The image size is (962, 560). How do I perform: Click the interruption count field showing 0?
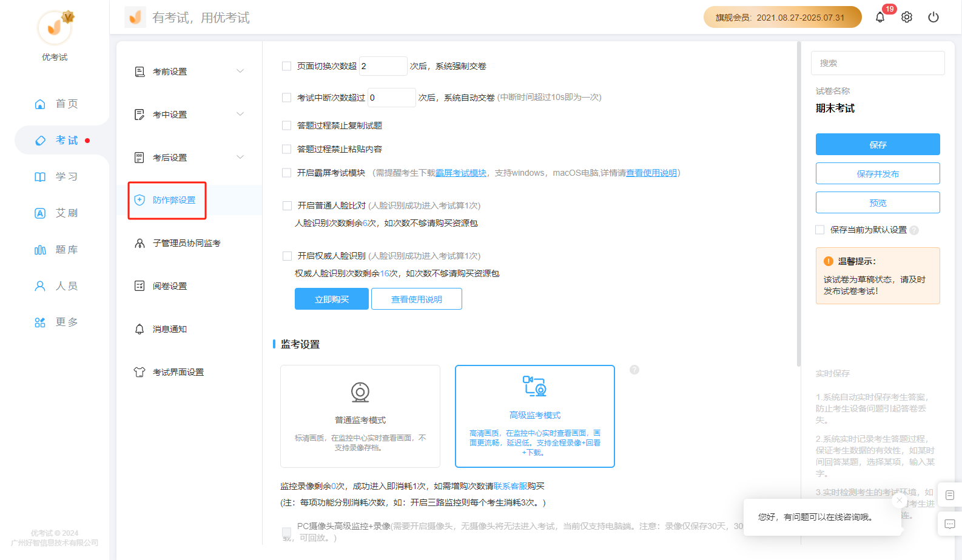(x=392, y=97)
